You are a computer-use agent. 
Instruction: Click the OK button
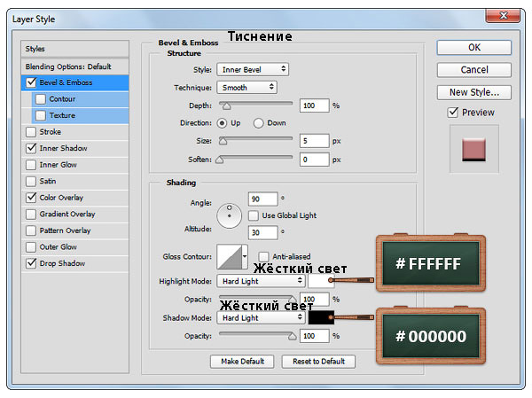click(474, 48)
